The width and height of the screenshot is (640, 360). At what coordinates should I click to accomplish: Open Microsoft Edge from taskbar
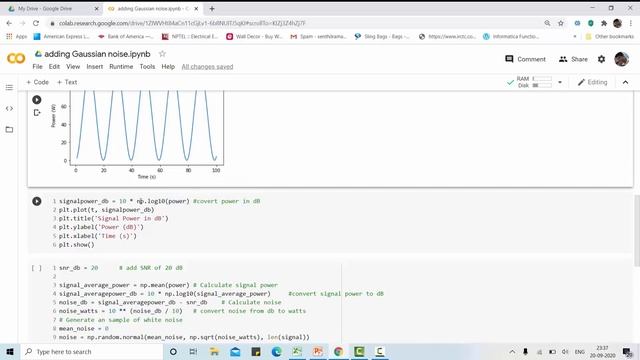[276, 351]
